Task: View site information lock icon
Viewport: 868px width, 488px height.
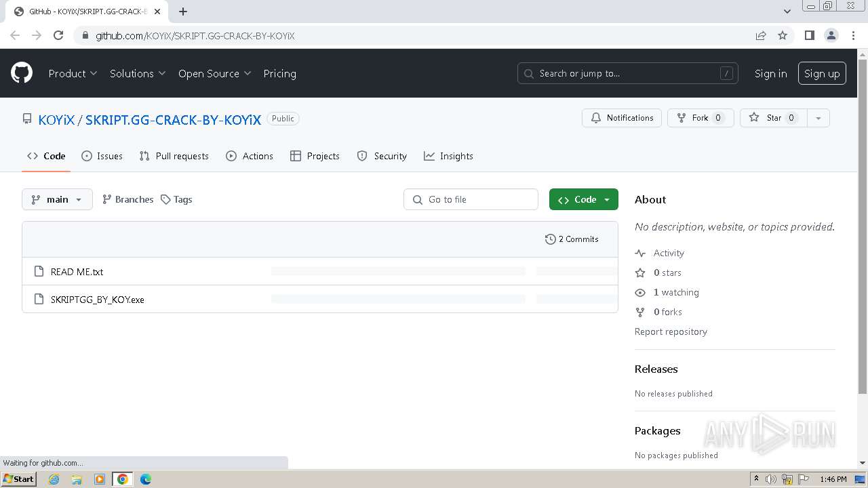Action: click(x=85, y=35)
